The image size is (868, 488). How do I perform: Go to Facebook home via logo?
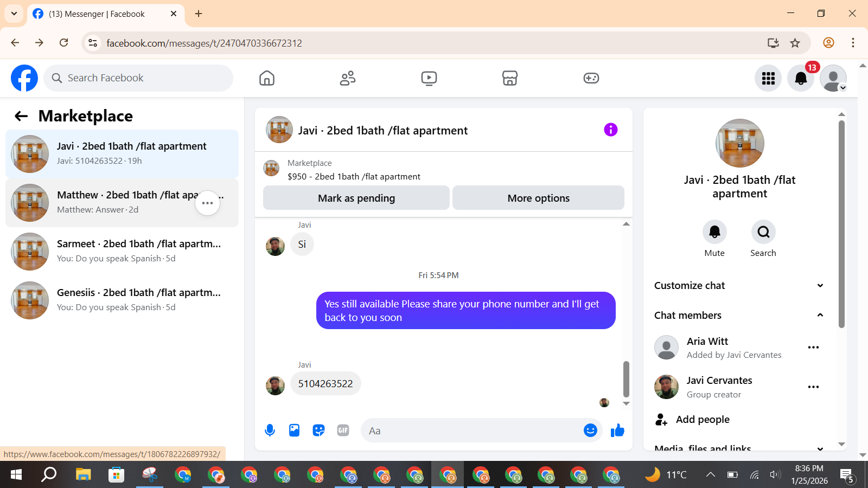pos(24,78)
